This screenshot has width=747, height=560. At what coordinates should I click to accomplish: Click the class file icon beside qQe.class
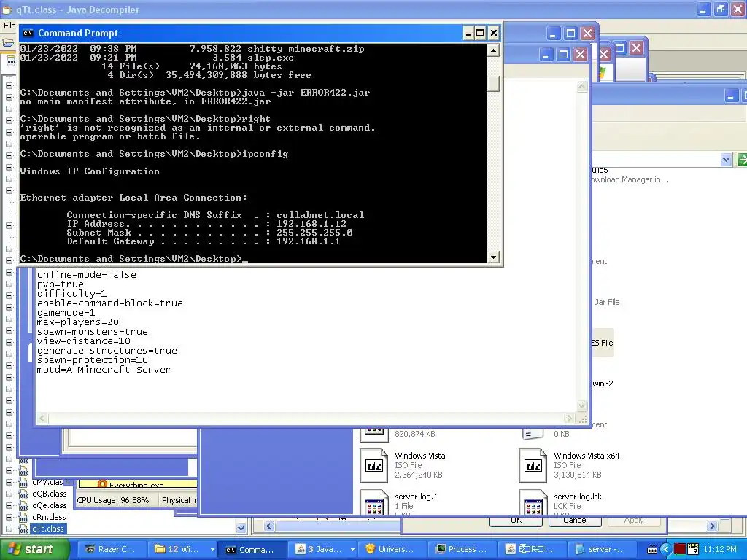tap(23, 506)
